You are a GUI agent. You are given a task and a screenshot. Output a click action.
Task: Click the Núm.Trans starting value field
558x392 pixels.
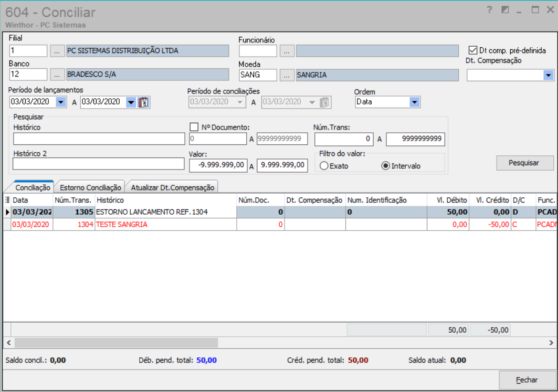[344, 139]
